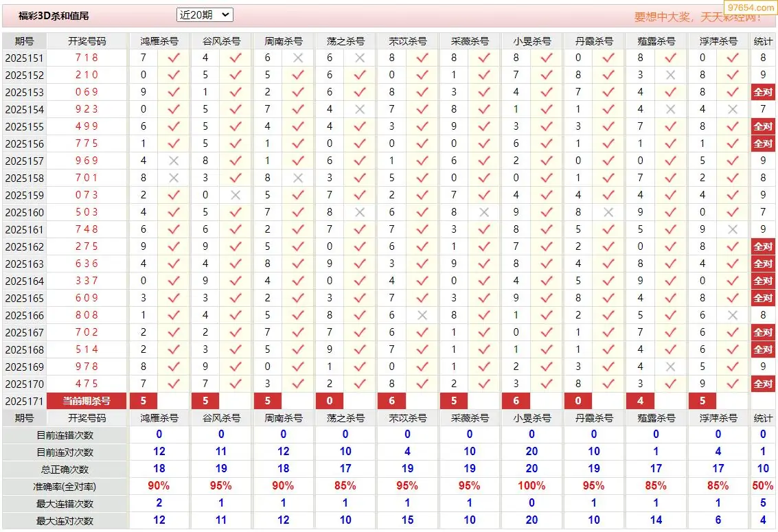Click the X mark for 采薇杀号 in row 2025160

tap(484, 212)
